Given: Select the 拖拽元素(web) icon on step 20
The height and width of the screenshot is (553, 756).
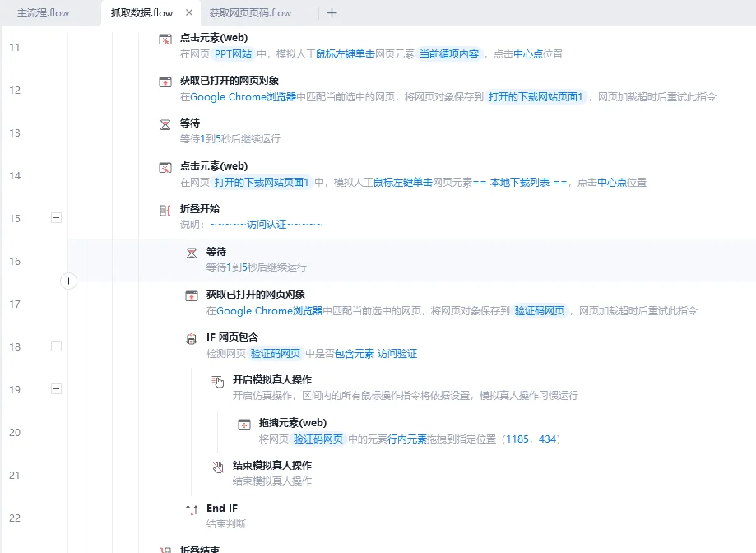Looking at the screenshot, I should pos(244,423).
